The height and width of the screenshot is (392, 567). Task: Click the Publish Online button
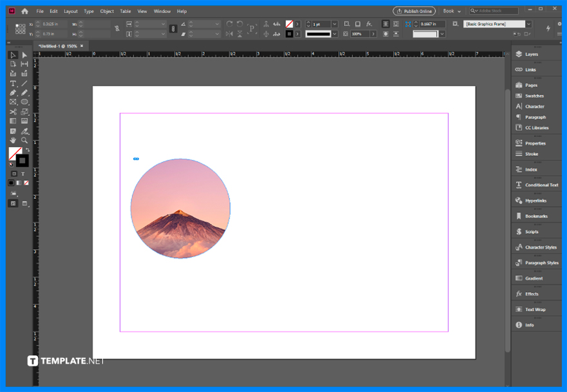click(x=414, y=11)
